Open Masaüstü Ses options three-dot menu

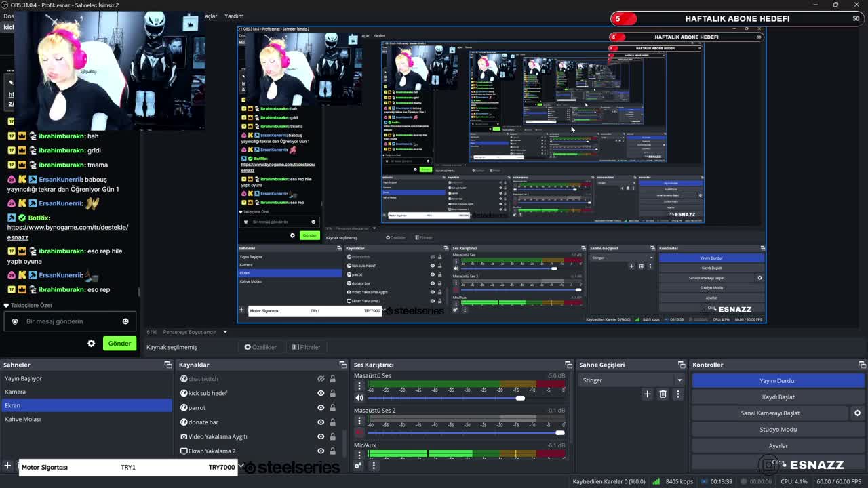pyautogui.click(x=359, y=386)
